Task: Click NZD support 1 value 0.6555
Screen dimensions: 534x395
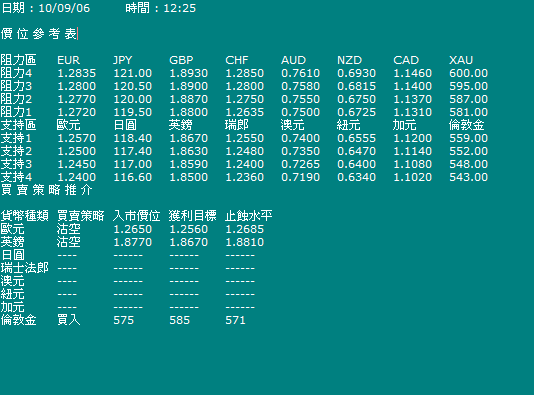Action: coord(357,138)
